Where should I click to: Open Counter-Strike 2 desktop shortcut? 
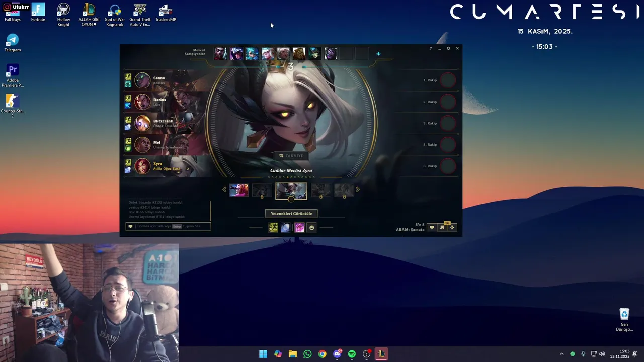(13, 106)
